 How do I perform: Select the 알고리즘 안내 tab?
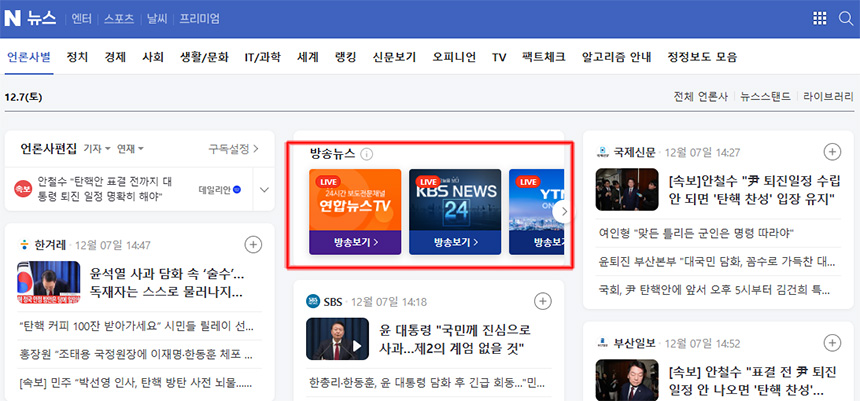click(616, 57)
